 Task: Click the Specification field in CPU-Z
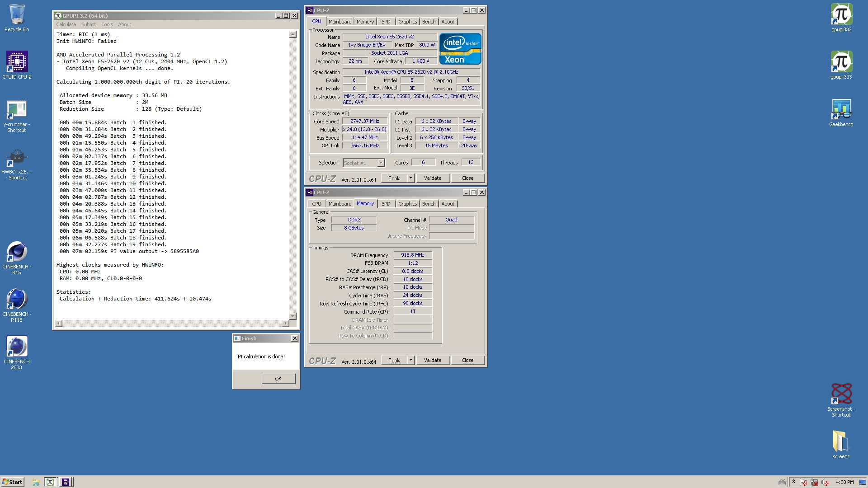tap(411, 72)
